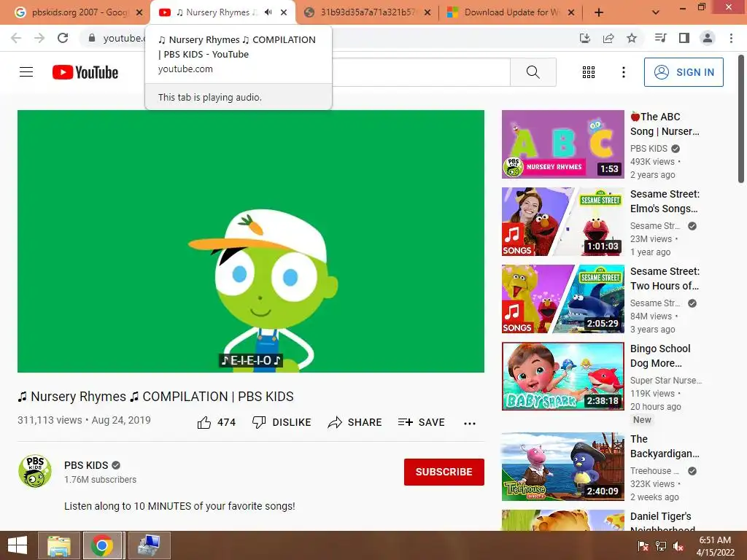Click the YouTube search input field
The width and height of the screenshot is (747, 560).
pos(421,72)
